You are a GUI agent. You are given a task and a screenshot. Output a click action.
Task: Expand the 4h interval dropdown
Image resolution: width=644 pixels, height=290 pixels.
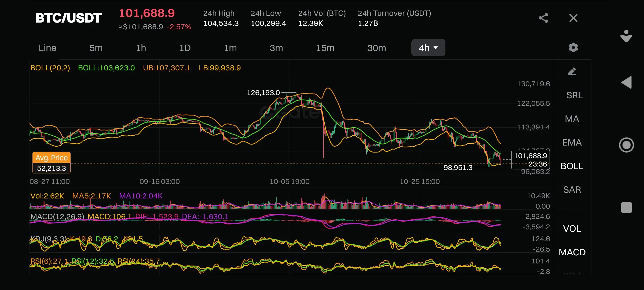428,48
